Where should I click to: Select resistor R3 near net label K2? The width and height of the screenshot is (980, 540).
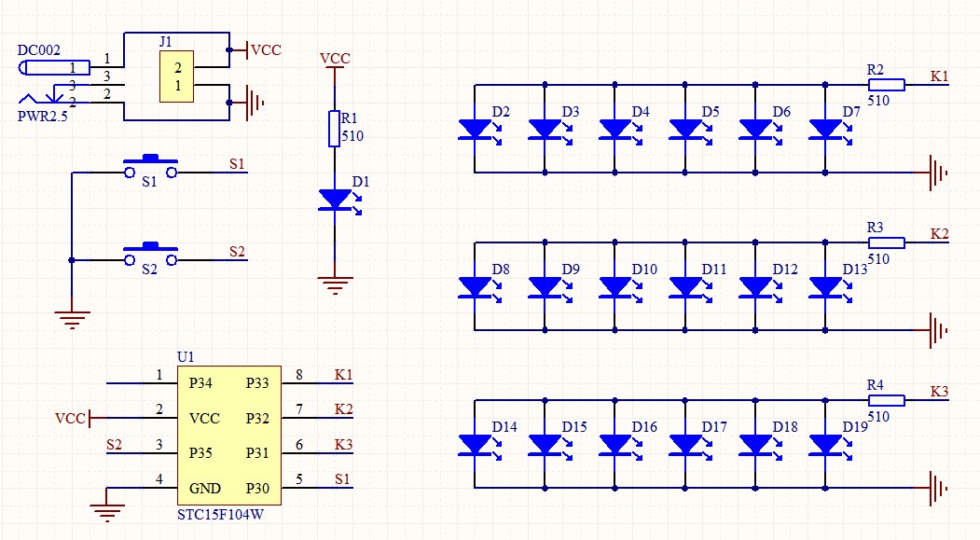[888, 242]
